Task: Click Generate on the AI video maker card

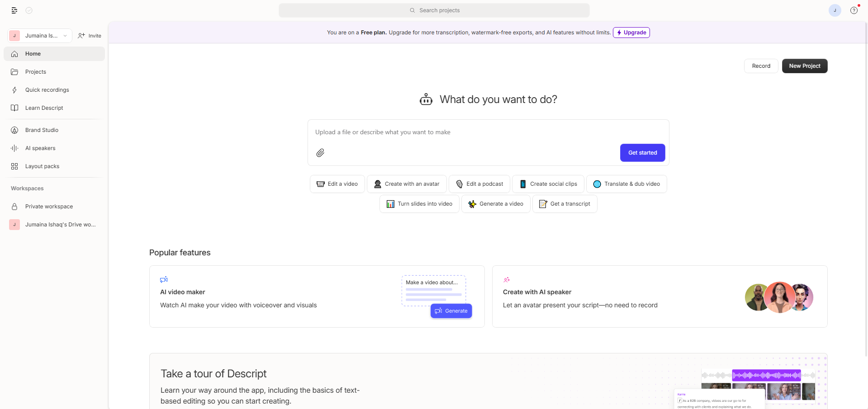Action: click(451, 310)
